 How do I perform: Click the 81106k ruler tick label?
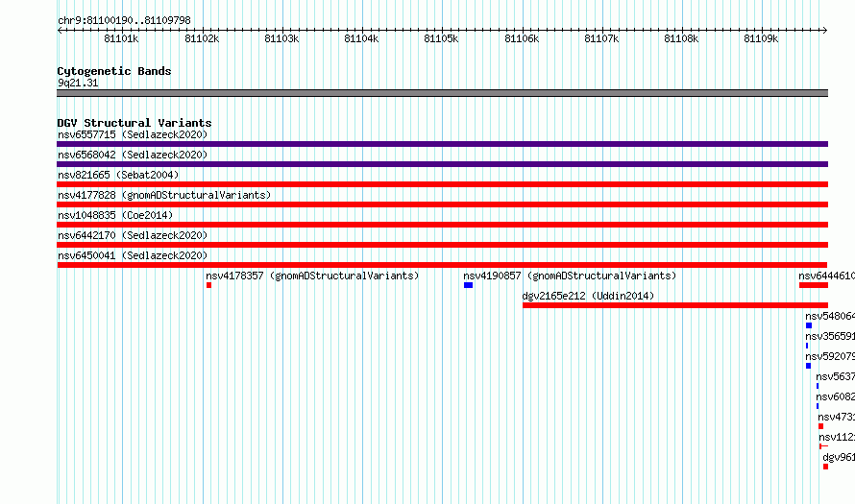coord(522,38)
